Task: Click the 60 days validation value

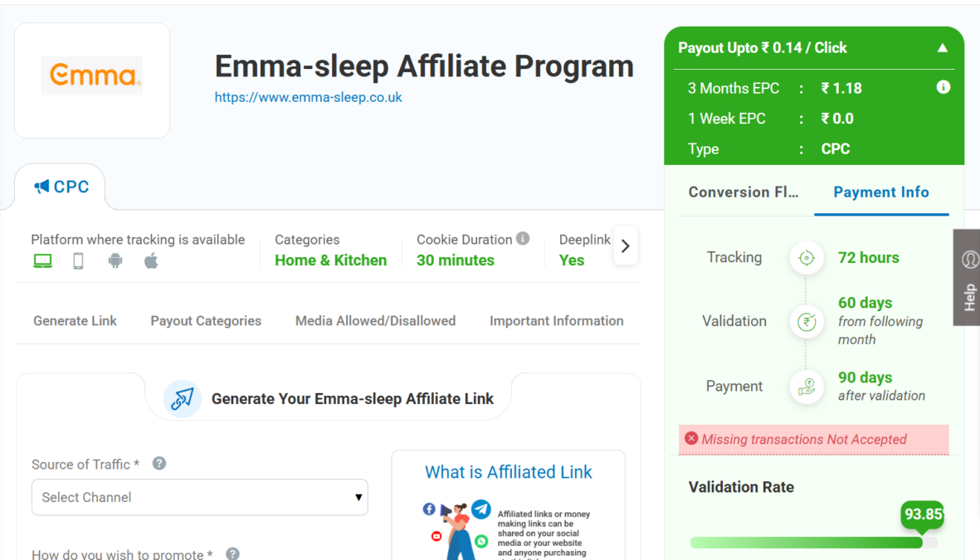Action: 865,303
